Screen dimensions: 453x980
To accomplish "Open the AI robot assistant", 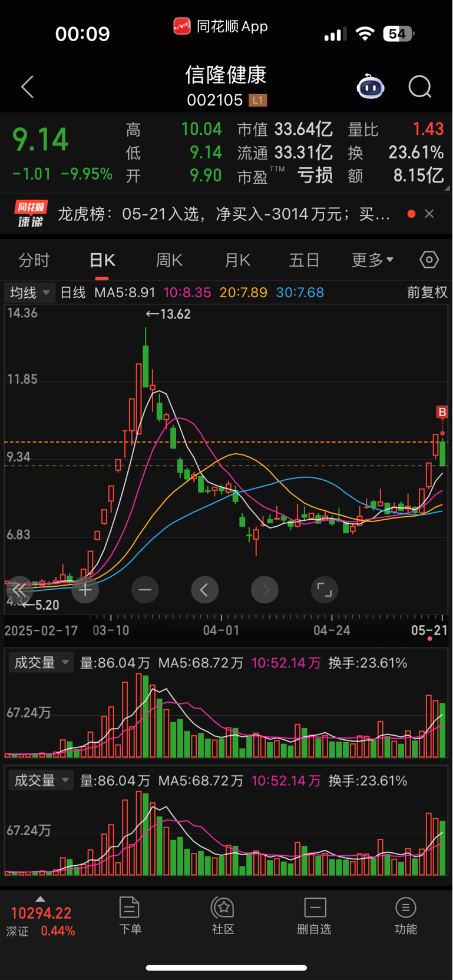I will point(371,87).
